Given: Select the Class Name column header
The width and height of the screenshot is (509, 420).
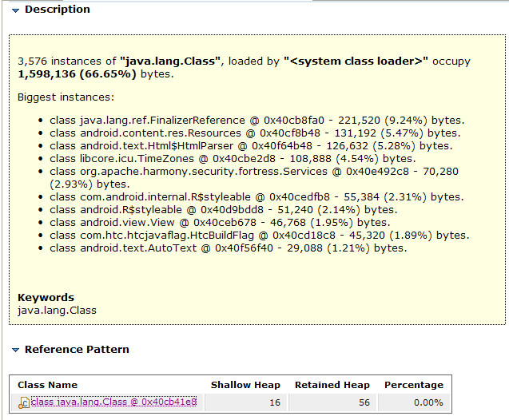Looking at the screenshot, I should 47,385.
